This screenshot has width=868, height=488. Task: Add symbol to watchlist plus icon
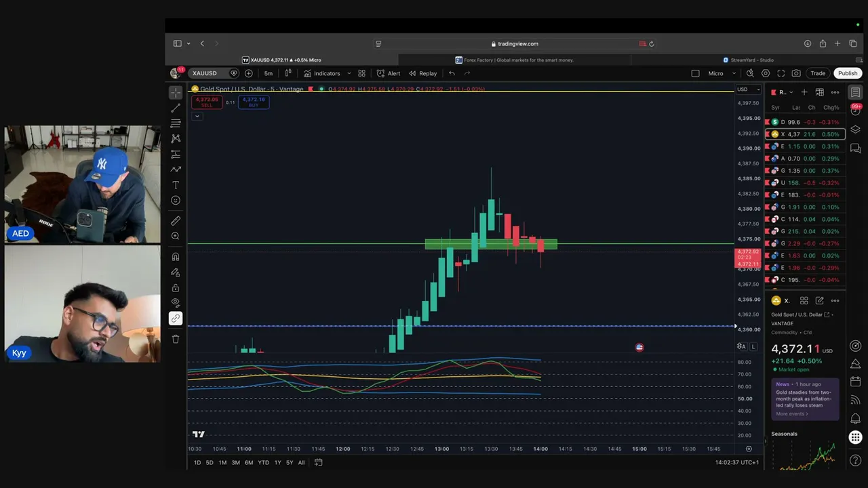click(804, 92)
